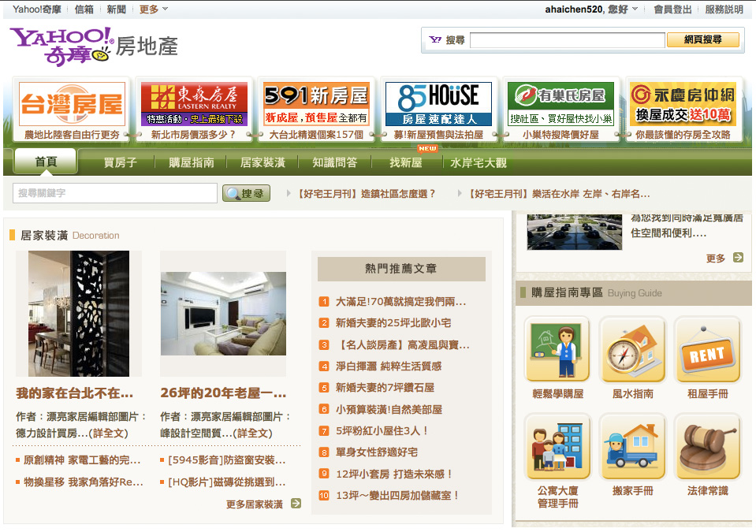The image size is (756, 532).
Task: Select the 首頁 tab
Action: click(x=46, y=162)
